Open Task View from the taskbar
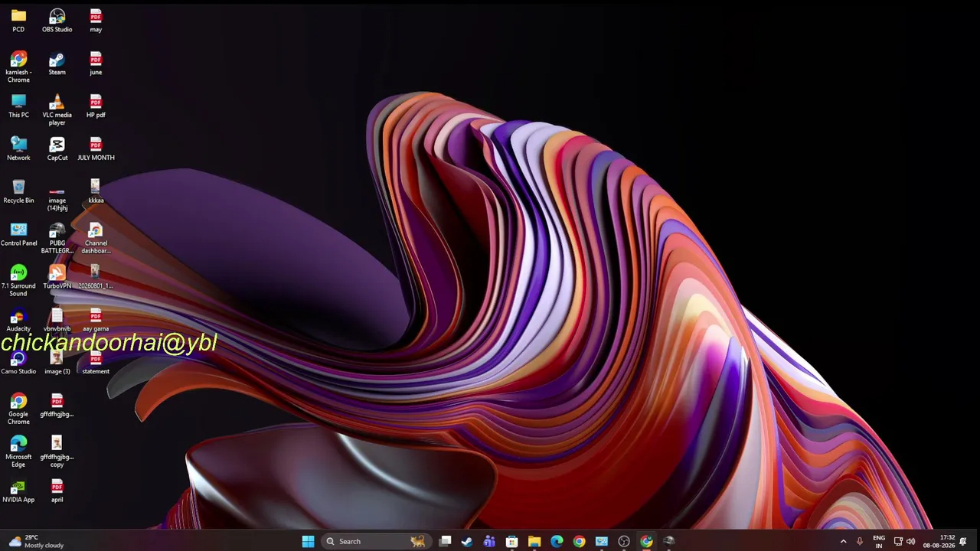980x551 pixels. tap(445, 541)
